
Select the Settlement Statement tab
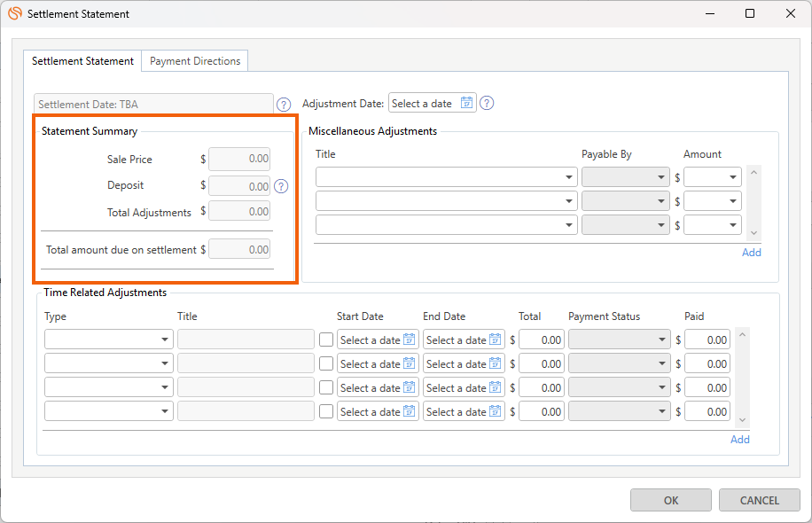point(82,61)
